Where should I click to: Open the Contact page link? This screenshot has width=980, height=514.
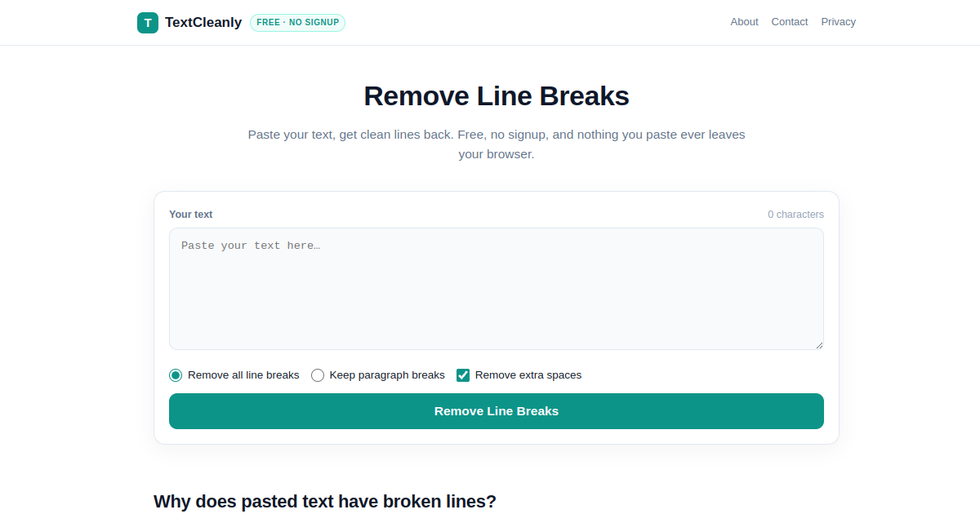[x=790, y=22]
